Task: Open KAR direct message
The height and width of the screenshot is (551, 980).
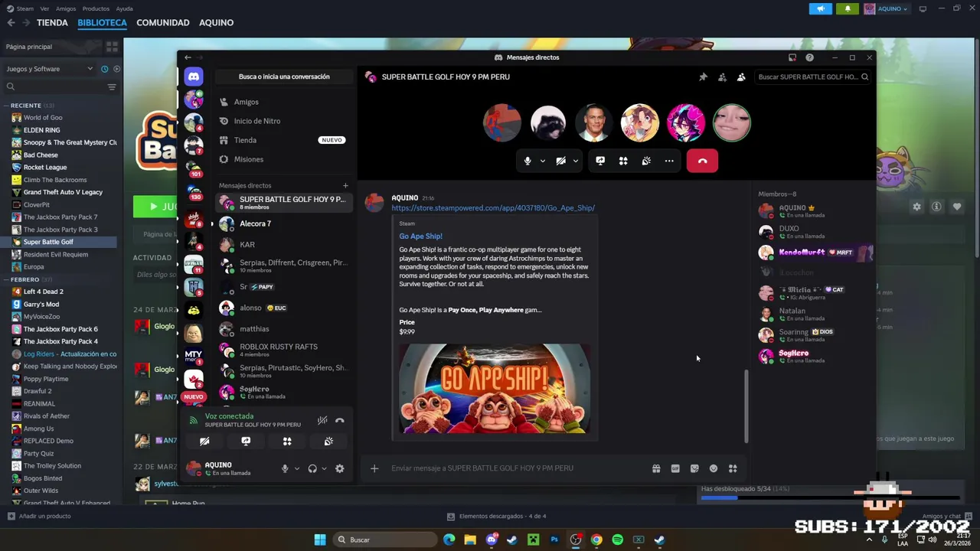Action: (284, 245)
